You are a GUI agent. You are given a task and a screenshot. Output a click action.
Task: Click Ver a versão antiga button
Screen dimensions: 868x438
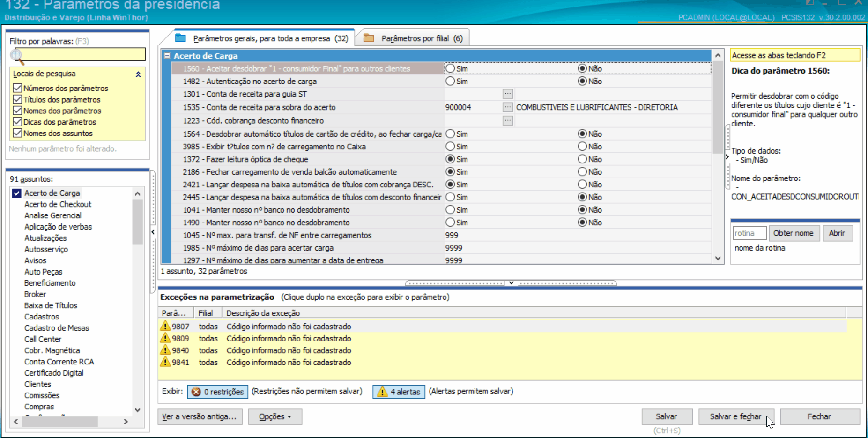pos(200,416)
